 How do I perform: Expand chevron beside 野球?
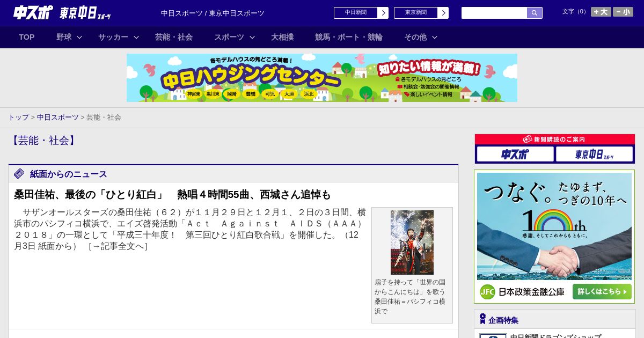point(79,37)
